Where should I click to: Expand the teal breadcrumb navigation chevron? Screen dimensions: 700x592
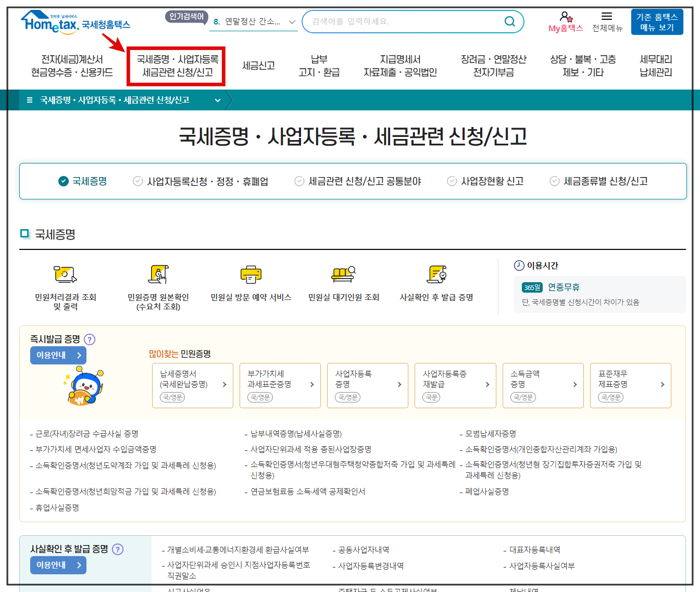218,100
